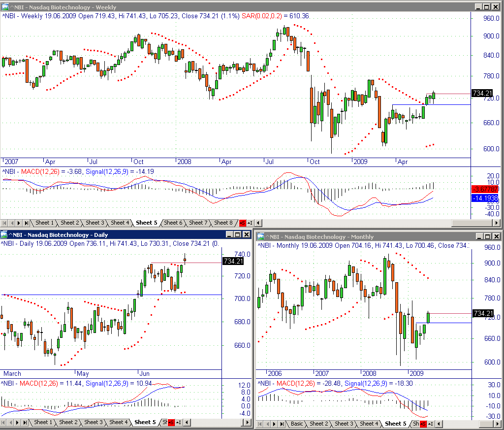Jump to last sheet in Monthly window
504x430 pixels.
[x=282, y=424]
